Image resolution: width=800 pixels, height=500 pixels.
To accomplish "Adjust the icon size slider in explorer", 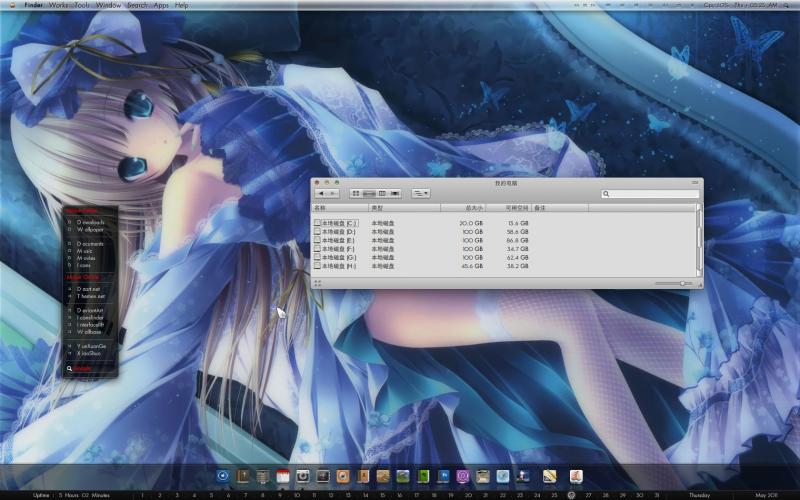I will click(x=674, y=283).
